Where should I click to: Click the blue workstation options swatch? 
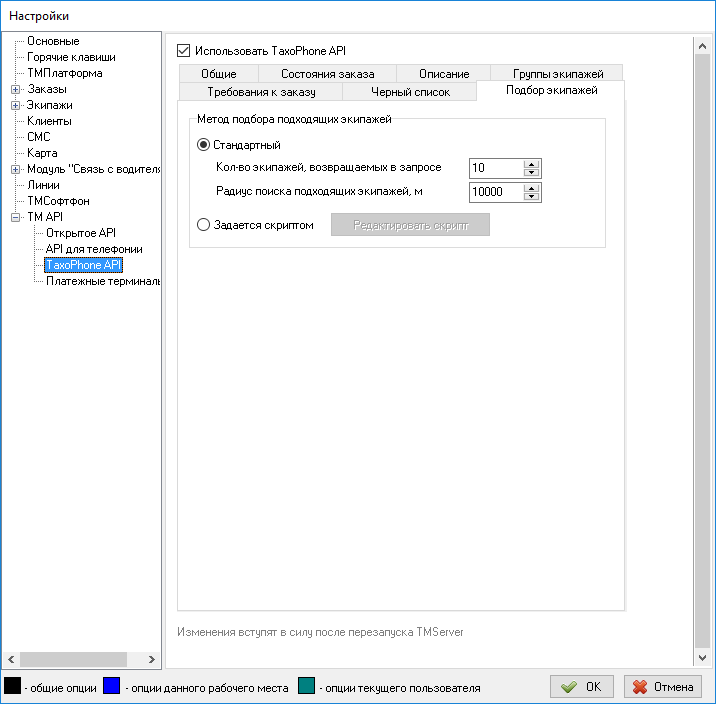[111, 686]
